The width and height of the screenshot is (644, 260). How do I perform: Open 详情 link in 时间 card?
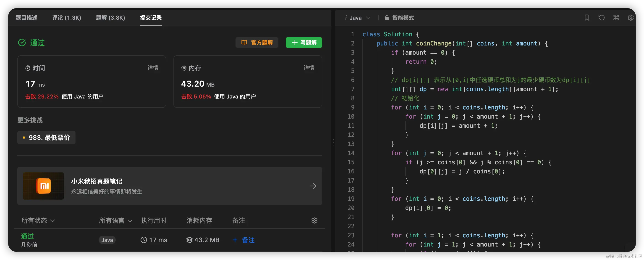[x=152, y=68]
